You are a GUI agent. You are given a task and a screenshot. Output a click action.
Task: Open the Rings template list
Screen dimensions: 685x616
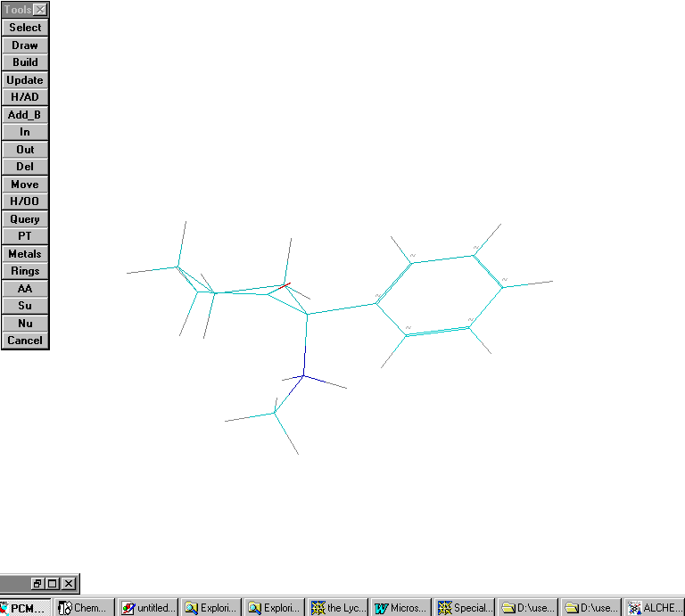coord(25,271)
